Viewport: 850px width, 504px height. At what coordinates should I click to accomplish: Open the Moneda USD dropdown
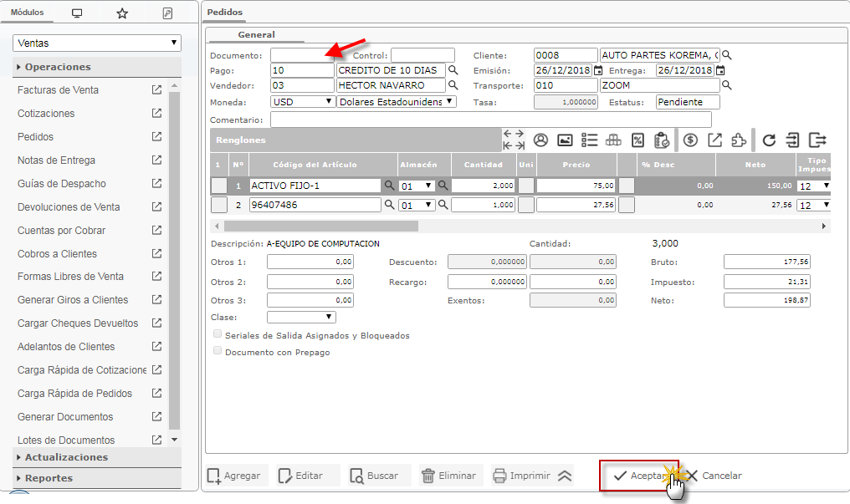coord(303,101)
